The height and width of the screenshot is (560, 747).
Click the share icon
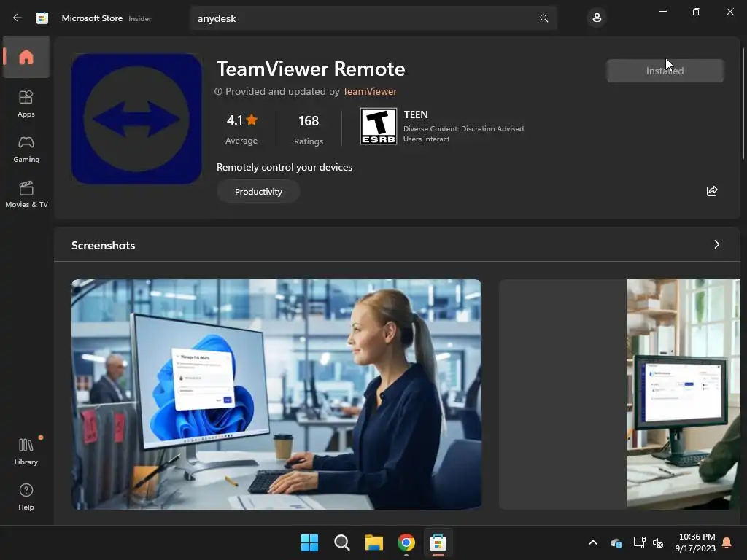[x=712, y=191]
